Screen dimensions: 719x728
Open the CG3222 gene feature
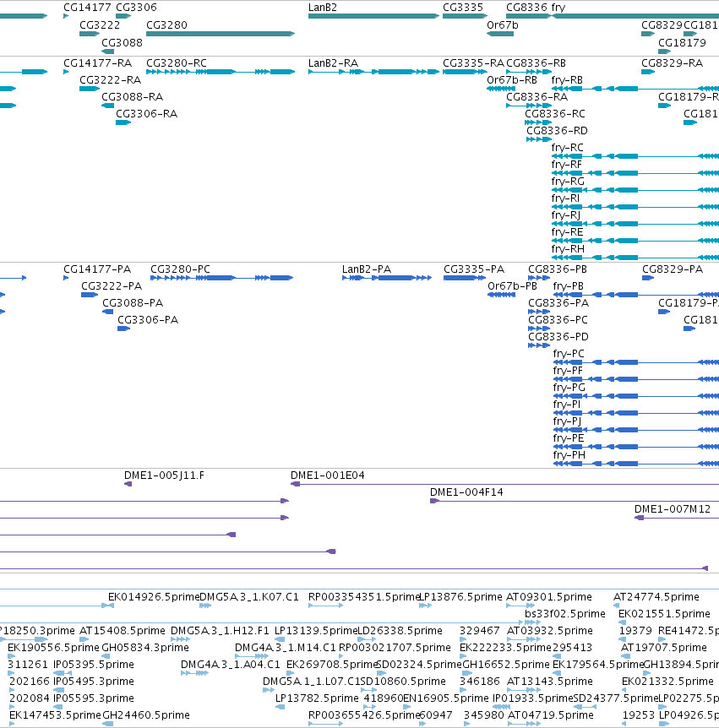[90, 34]
